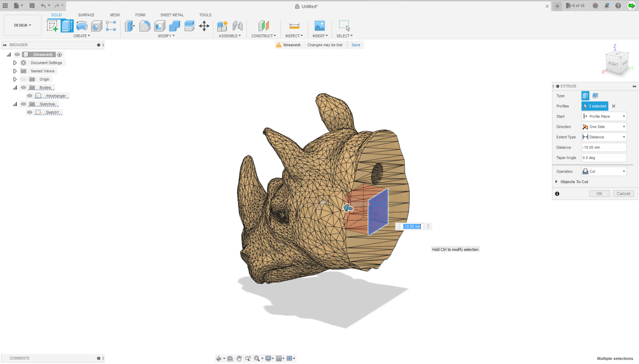Select the Pan tool in navigation bar
Screen dimensions: 639x364
click(239, 358)
